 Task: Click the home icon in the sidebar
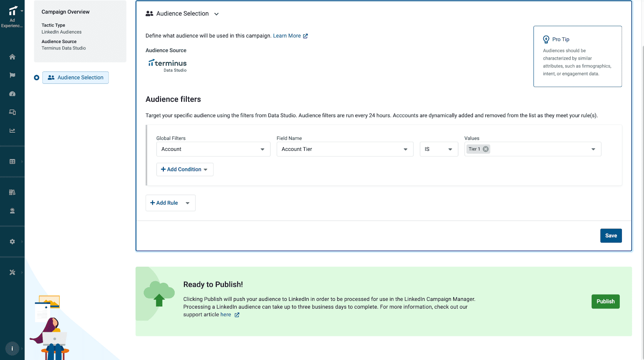[x=12, y=57]
